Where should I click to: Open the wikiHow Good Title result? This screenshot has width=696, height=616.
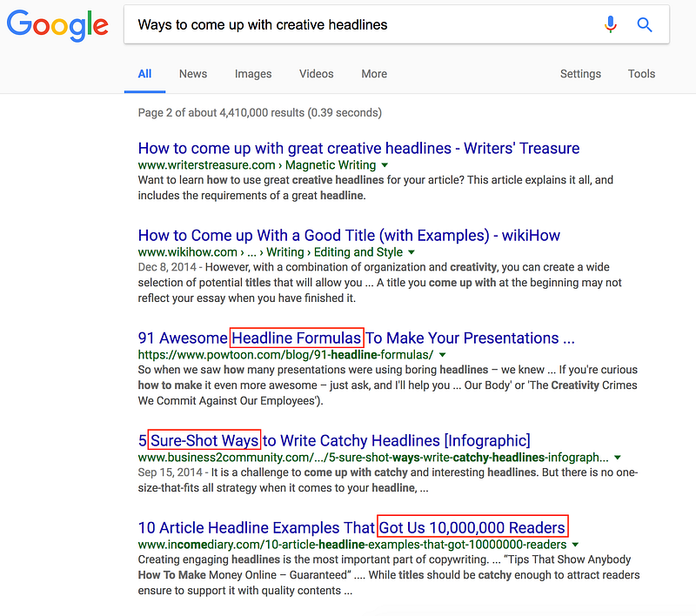[349, 235]
